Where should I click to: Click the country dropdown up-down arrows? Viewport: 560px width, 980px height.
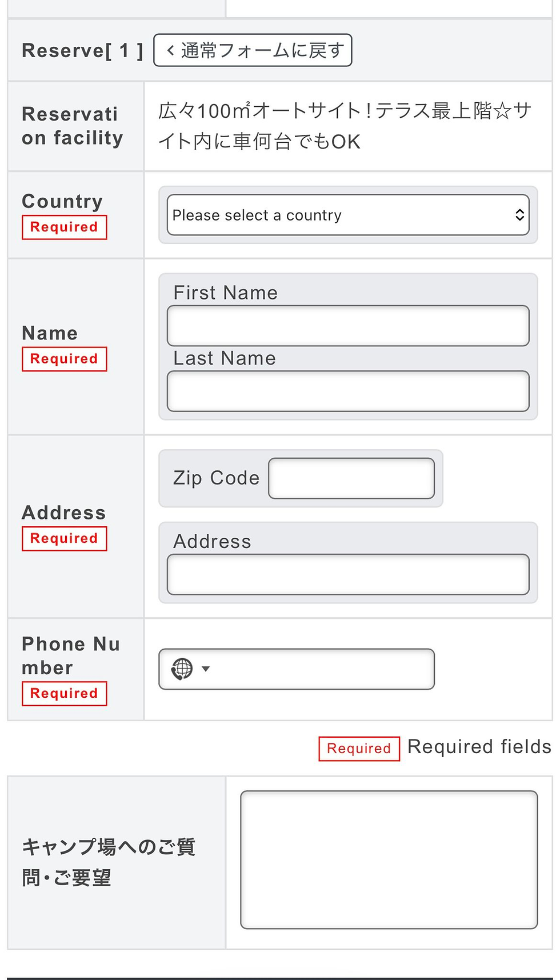(519, 215)
